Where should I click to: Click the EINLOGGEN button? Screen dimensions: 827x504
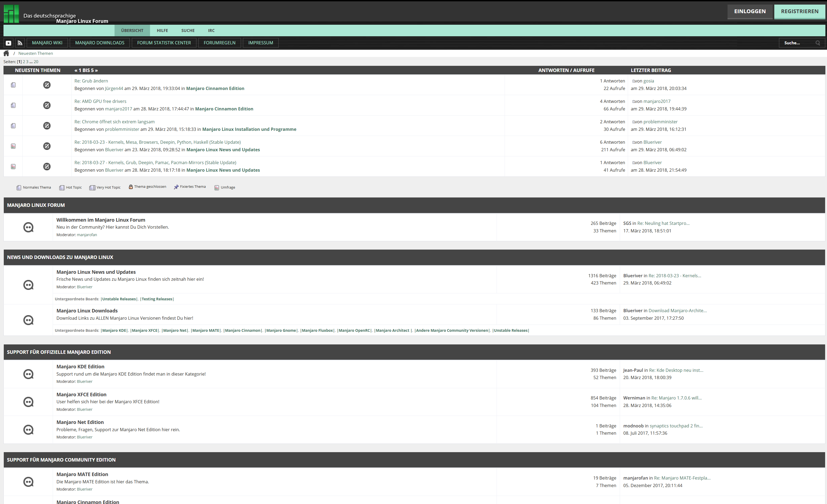tap(750, 11)
